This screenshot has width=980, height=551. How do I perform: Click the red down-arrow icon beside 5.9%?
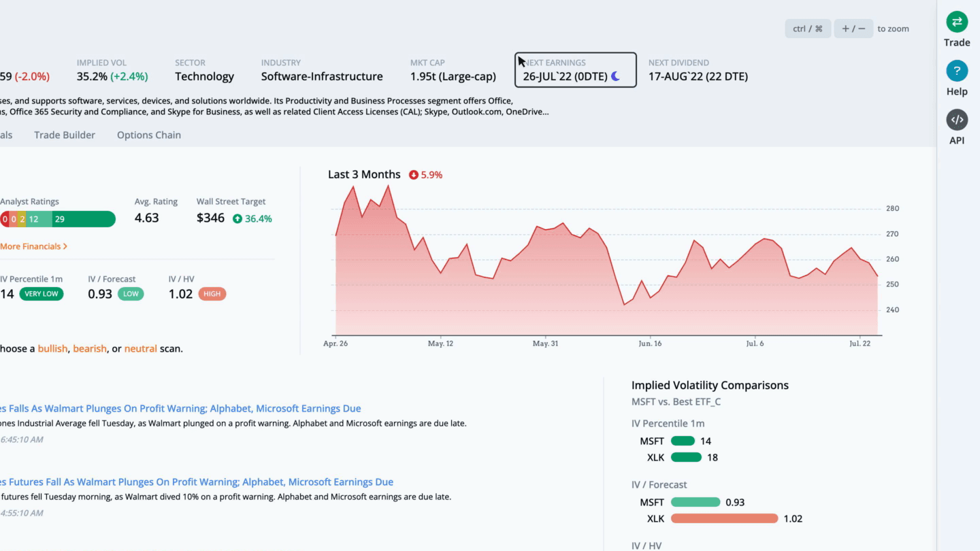click(x=413, y=175)
